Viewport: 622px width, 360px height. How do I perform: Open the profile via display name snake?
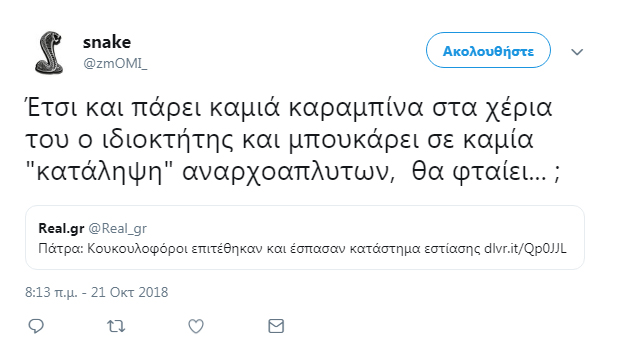107,42
